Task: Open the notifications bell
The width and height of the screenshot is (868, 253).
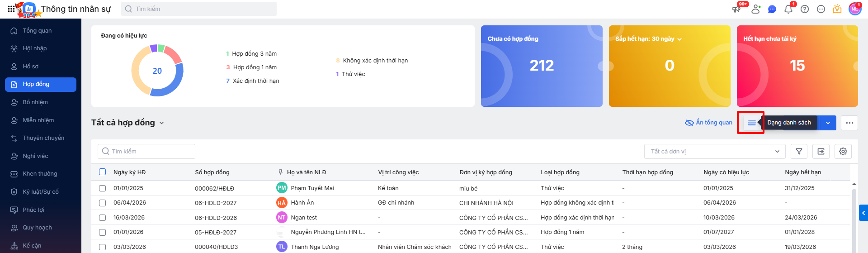Action: [788, 9]
